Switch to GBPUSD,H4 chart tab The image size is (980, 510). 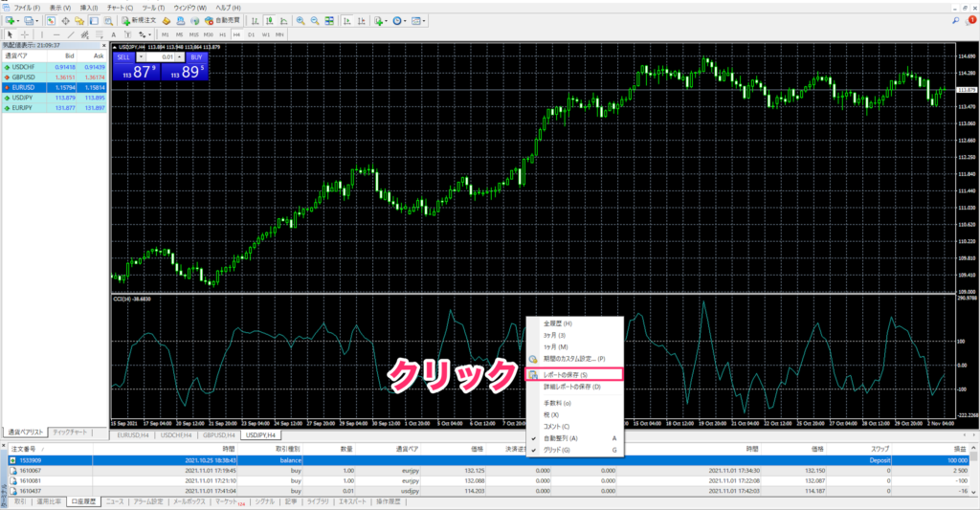[x=219, y=435]
